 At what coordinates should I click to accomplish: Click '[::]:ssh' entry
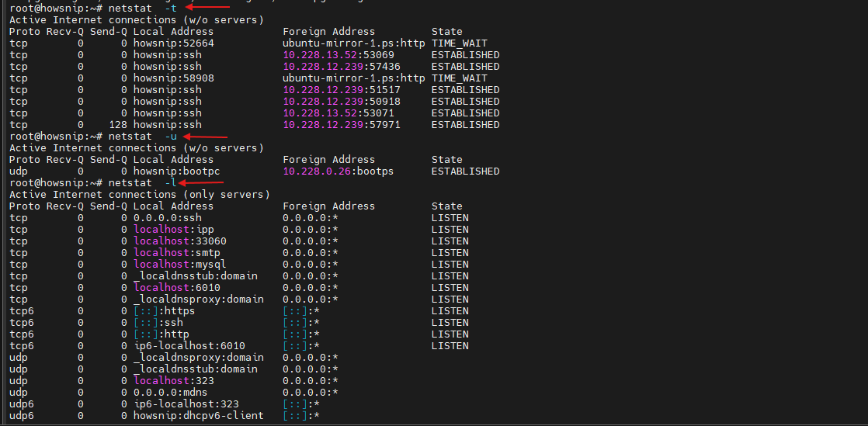tap(158, 322)
